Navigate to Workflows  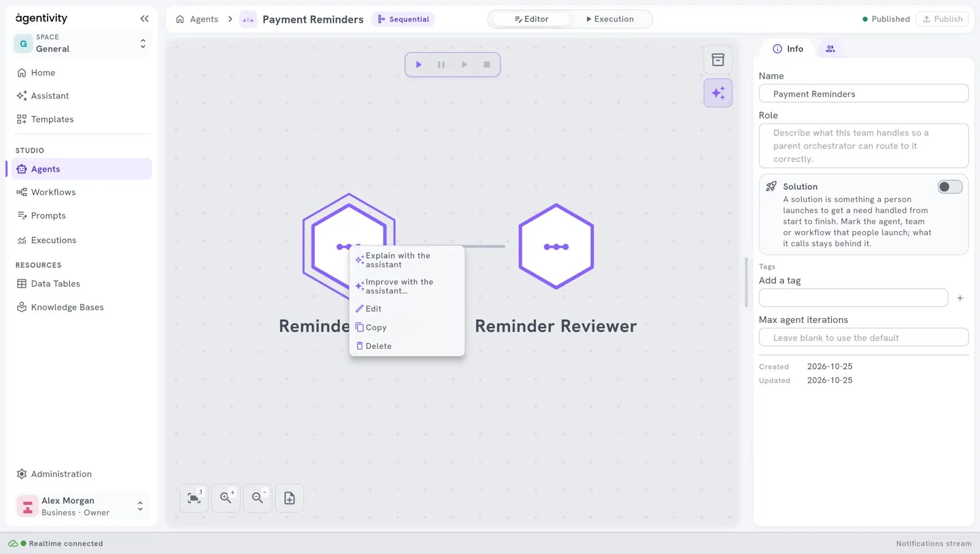coord(81,192)
